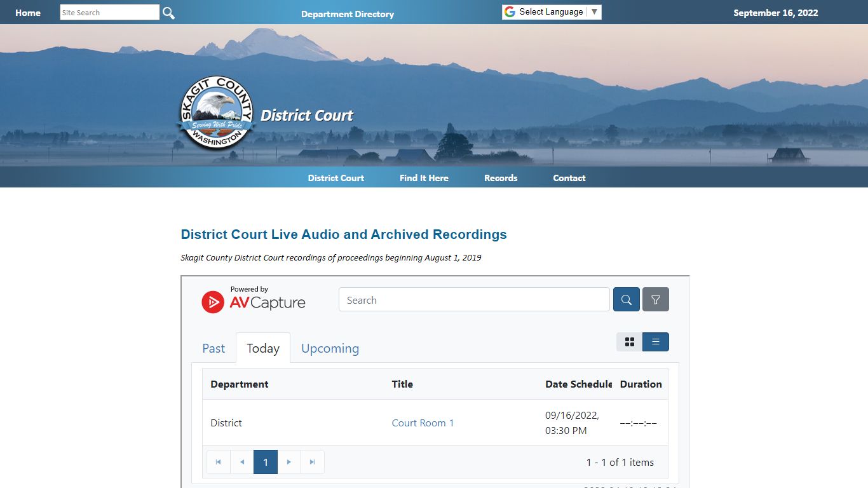Viewport: 868px width, 488px height.
Task: Go to last page of results
Action: pyautogui.click(x=313, y=462)
